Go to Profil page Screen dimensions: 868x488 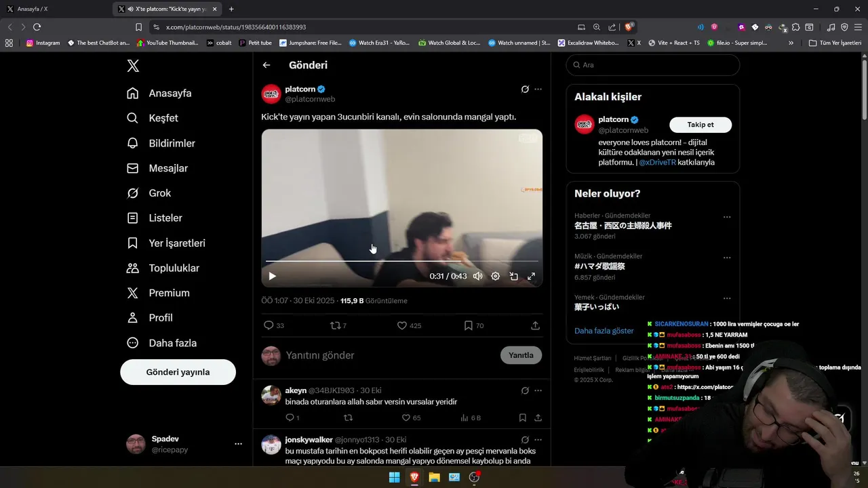[x=150, y=318]
